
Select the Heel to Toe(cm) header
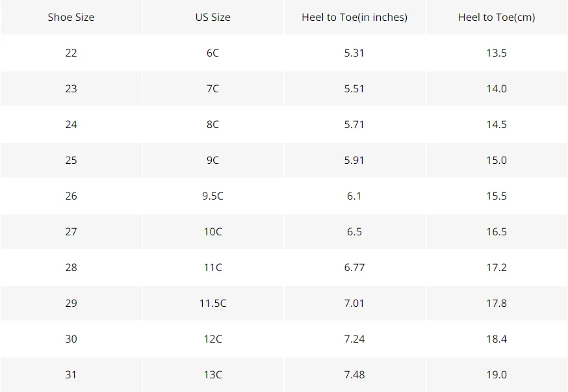[x=497, y=17]
